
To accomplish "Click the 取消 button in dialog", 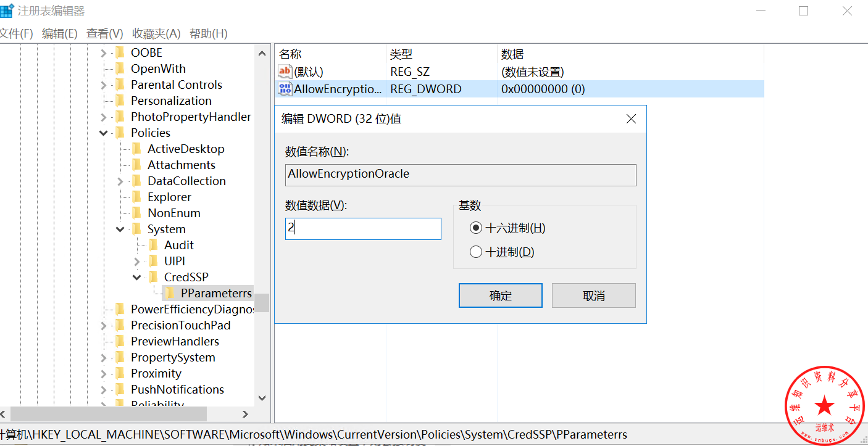I will [x=593, y=295].
